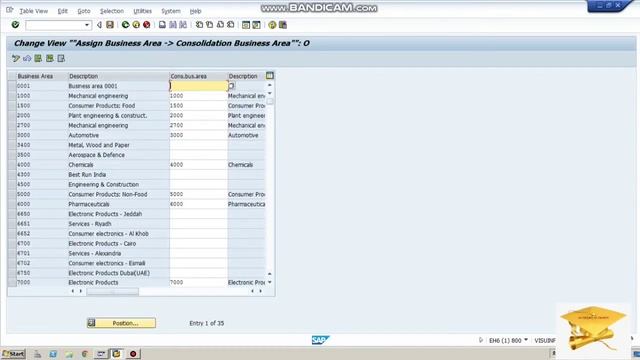Open system EH6 (1) 800 dropdown arrow

526,340
